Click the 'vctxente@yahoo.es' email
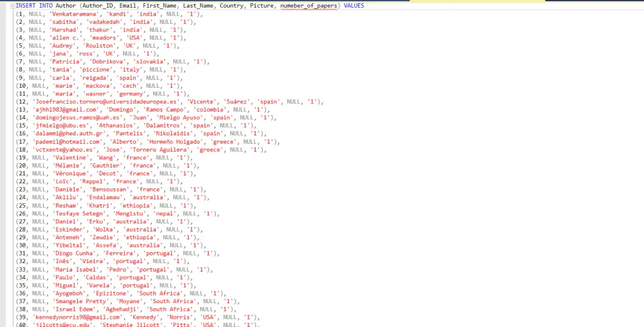 pos(64,150)
